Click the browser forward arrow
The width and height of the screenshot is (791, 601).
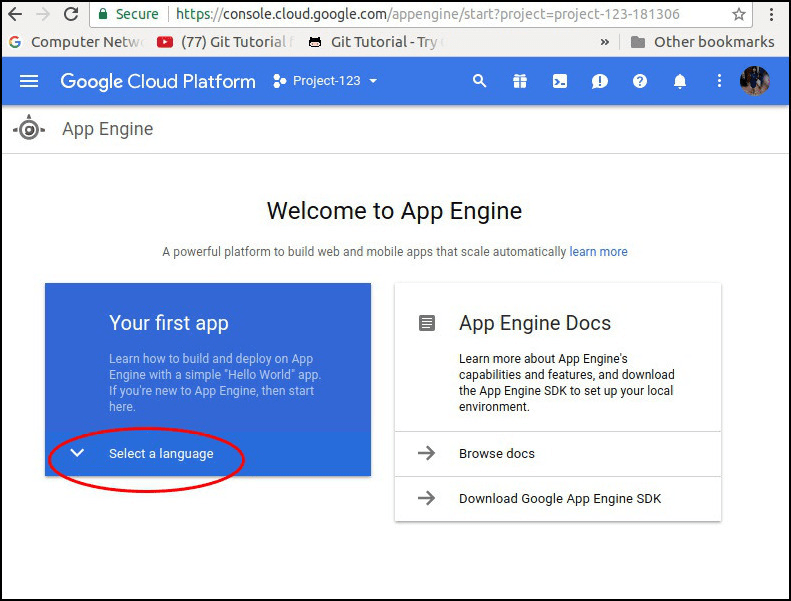(x=43, y=14)
